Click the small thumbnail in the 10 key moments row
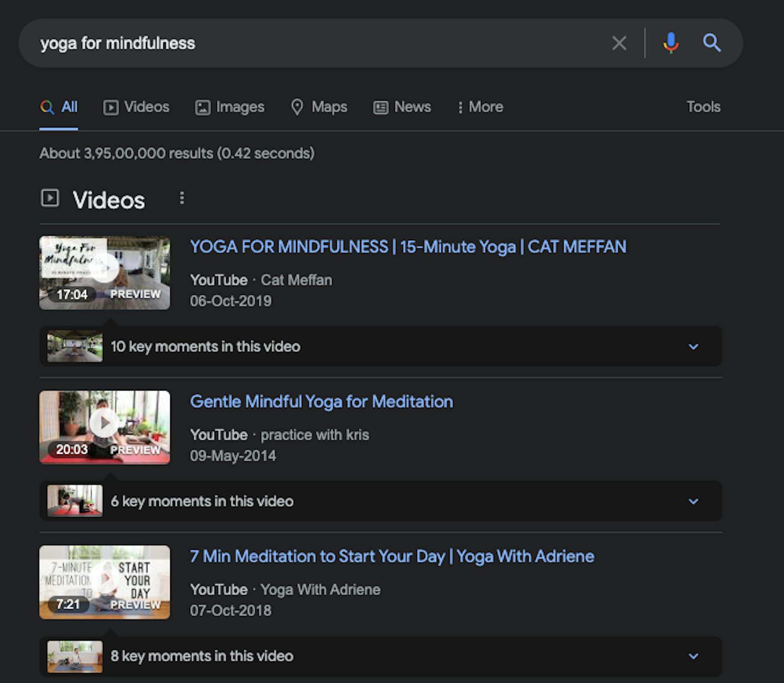The width and height of the screenshot is (784, 683). (x=75, y=346)
